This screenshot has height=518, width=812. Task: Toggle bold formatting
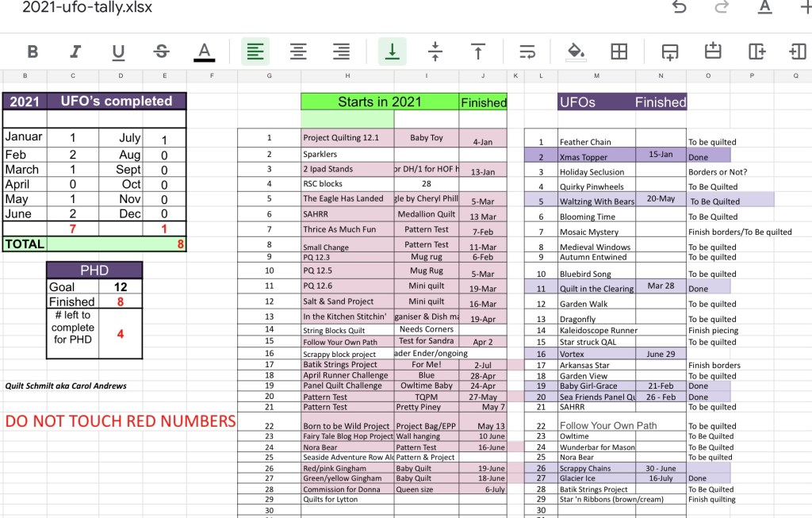[x=33, y=52]
